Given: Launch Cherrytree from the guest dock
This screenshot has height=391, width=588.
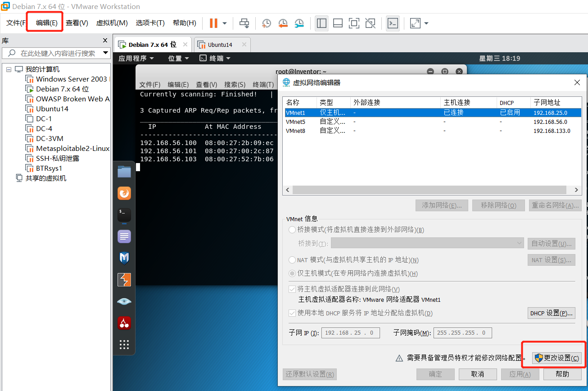Looking at the screenshot, I should click(124, 323).
